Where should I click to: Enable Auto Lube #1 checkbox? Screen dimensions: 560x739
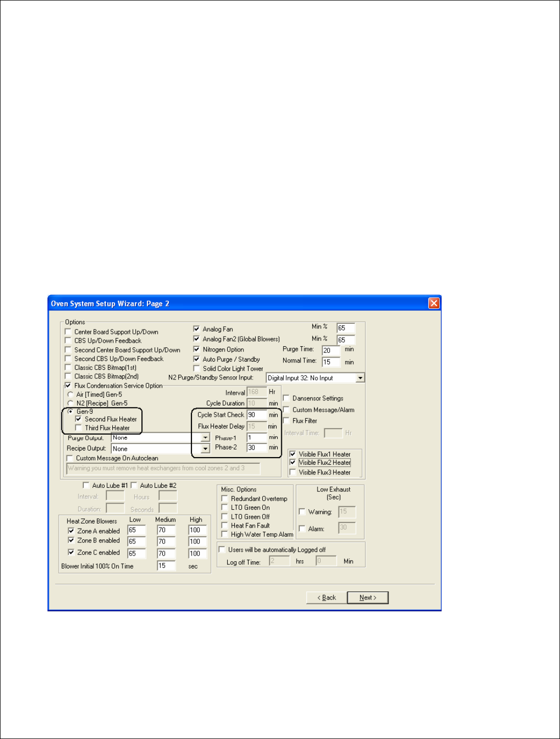coord(86,485)
